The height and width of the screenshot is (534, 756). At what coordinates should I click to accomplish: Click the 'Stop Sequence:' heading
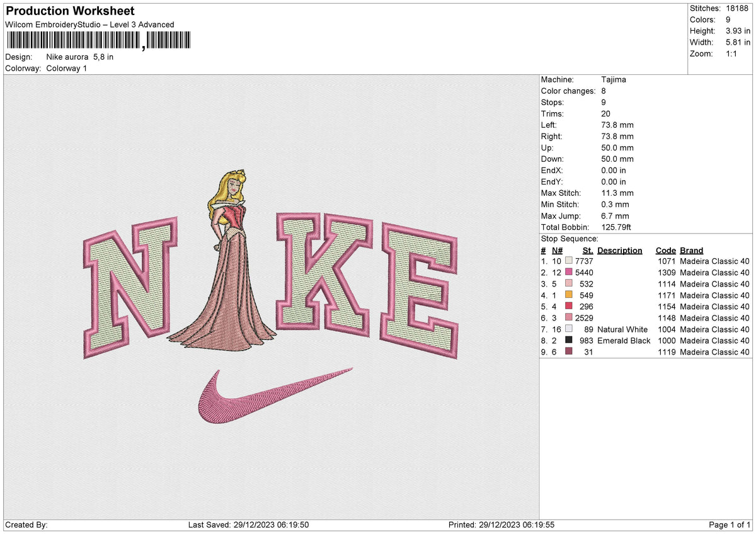pos(570,239)
